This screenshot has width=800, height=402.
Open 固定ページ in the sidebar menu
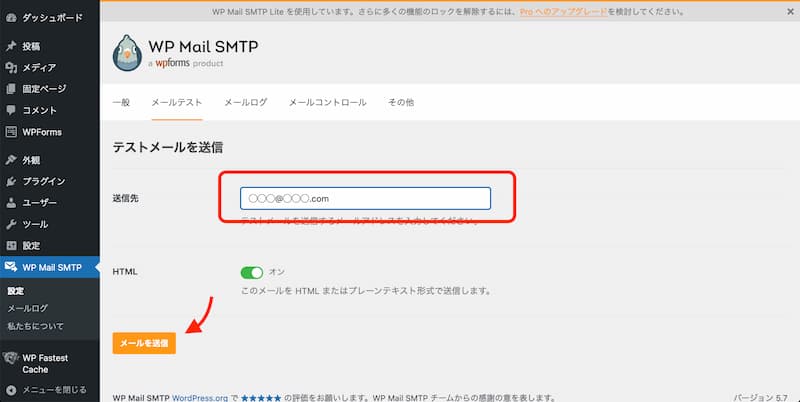coord(44,89)
